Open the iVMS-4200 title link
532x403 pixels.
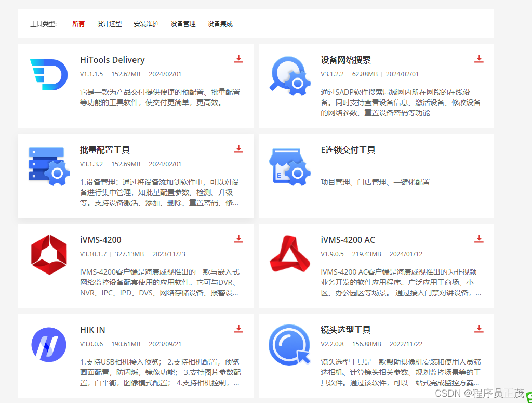tap(101, 240)
